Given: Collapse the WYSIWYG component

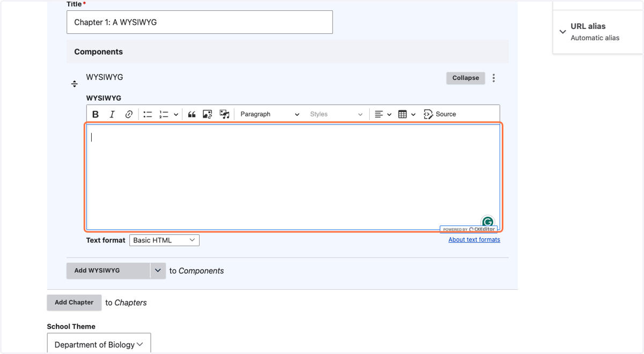Looking at the screenshot, I should tap(465, 78).
